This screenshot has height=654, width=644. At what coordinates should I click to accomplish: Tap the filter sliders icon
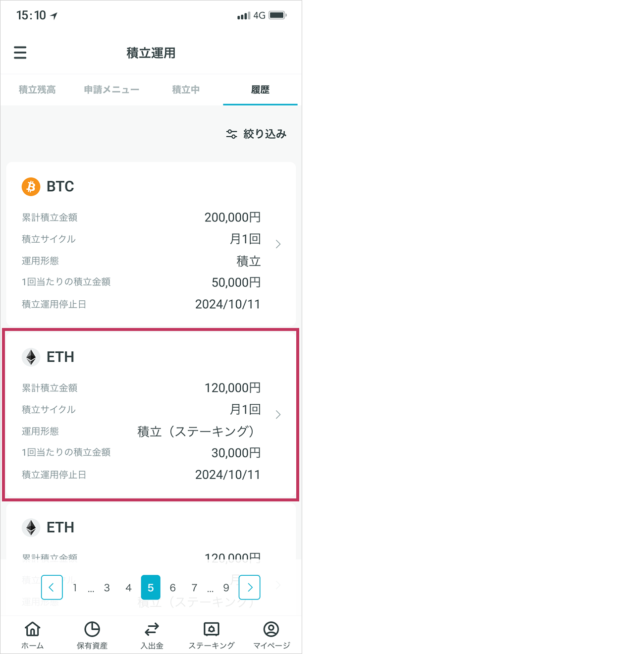[x=231, y=134]
